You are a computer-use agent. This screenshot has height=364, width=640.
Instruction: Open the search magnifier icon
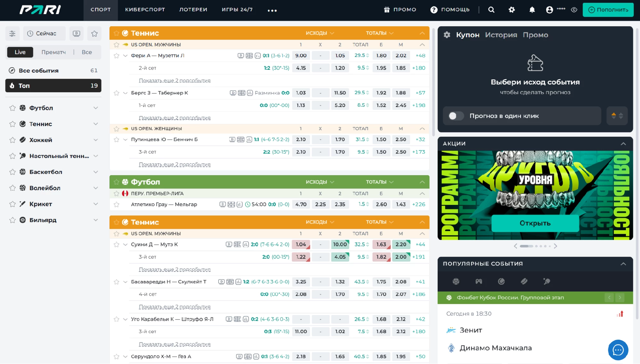(x=491, y=10)
